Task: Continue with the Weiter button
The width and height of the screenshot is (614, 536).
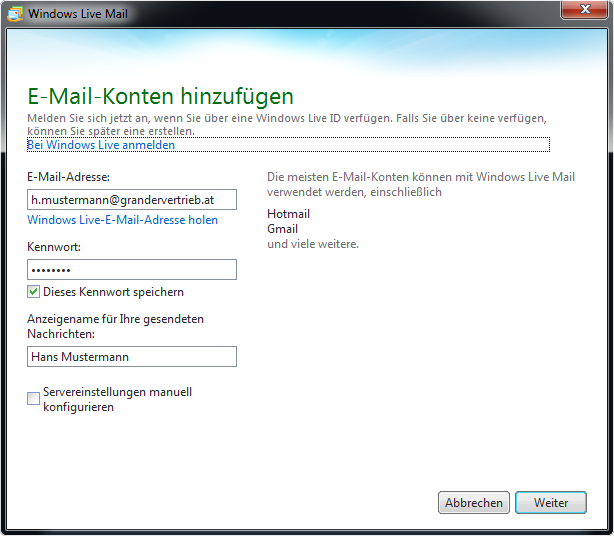Action: 550,503
